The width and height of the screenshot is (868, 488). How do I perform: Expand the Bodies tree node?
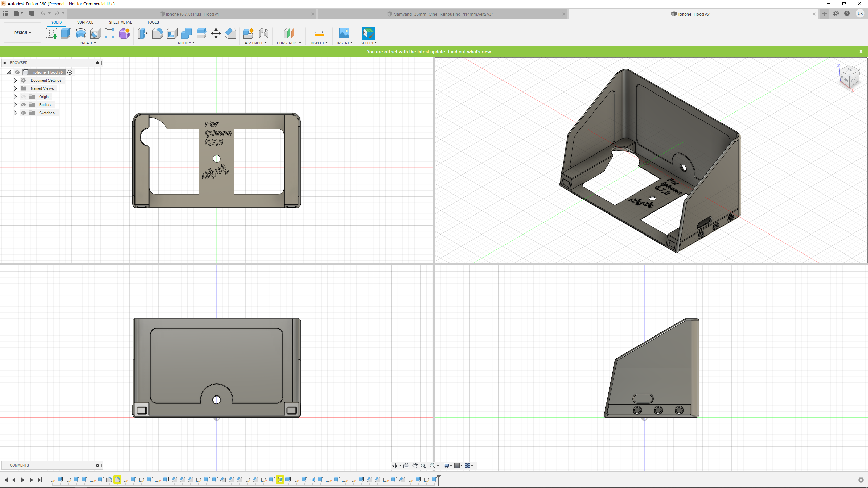(x=15, y=105)
